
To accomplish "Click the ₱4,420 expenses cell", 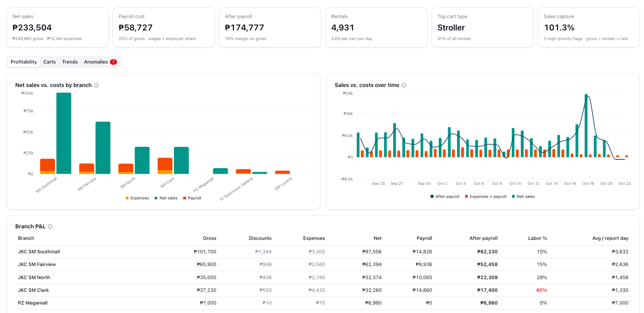I will (317, 290).
